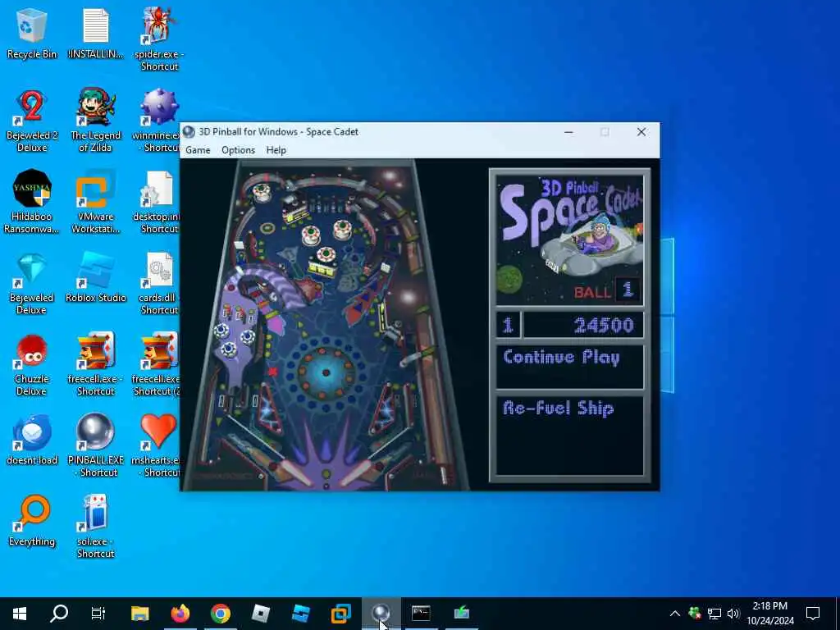840x630 pixels.
Task: Click the blue center circle on the pinball table
Action: click(x=326, y=373)
